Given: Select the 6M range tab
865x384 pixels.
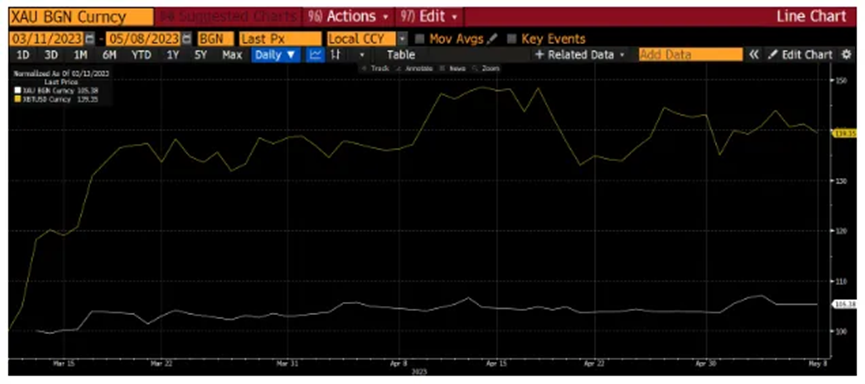Looking at the screenshot, I should [109, 55].
